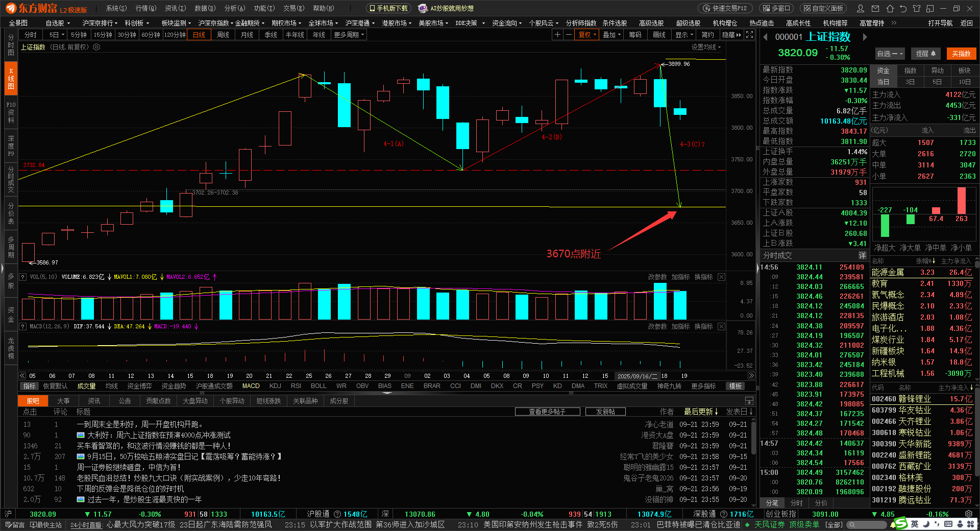Click the 买指数 orange button
980x531 pixels.
click(961, 54)
